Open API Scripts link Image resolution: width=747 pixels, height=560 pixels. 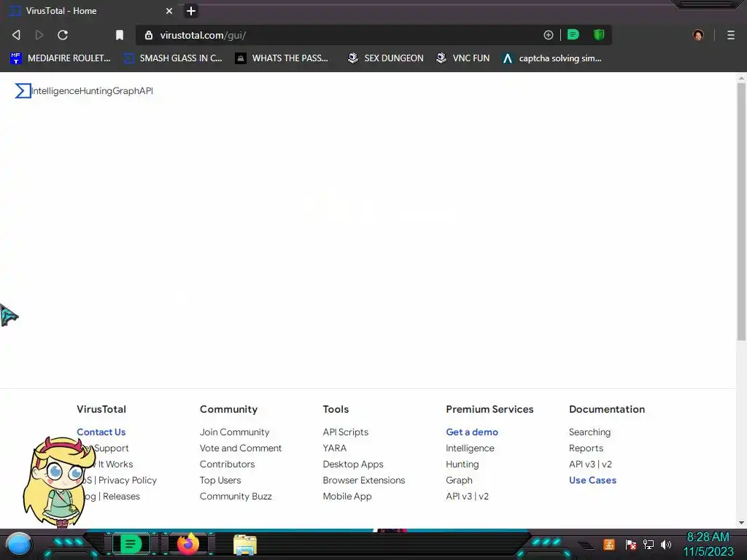point(345,432)
